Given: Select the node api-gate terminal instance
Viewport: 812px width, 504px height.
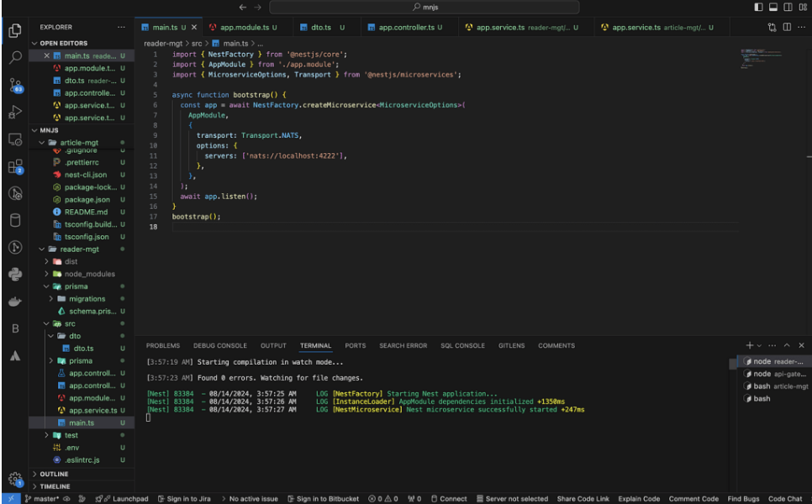Looking at the screenshot, I should click(775, 374).
